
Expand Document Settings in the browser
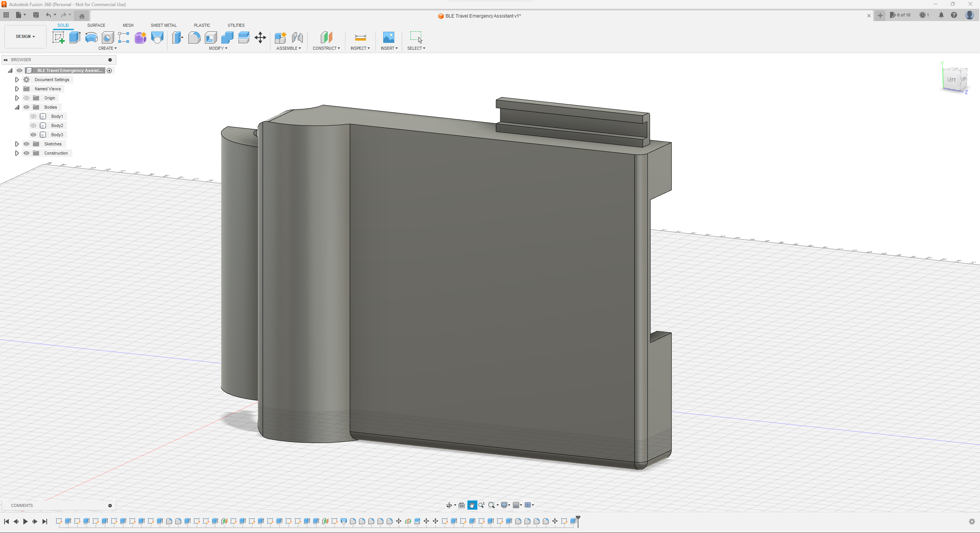(17, 79)
